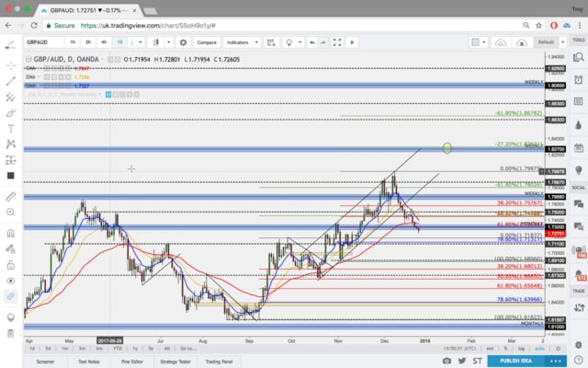Click the black color square tool
588x368 pixels.
[10, 175]
